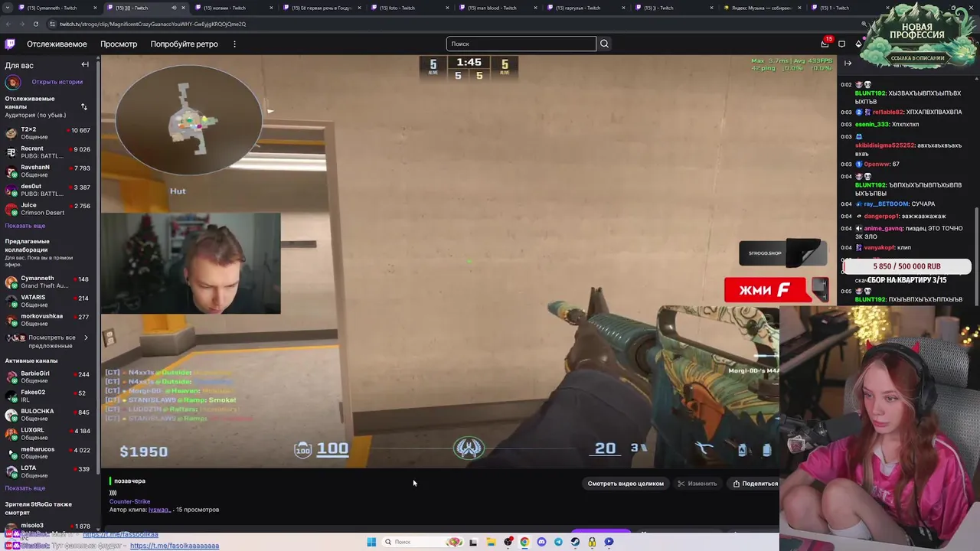Click 'Открыть истории' stories link
This screenshot has height=551, width=980.
pos(57,82)
